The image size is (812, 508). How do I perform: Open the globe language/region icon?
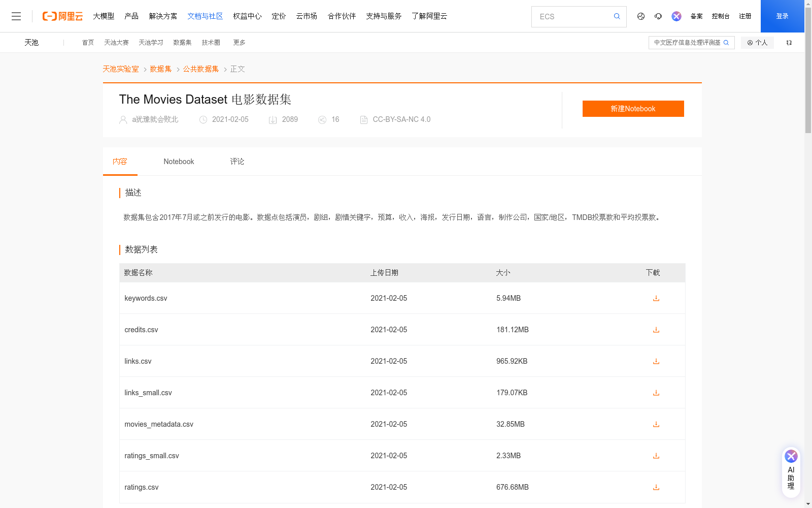641,16
